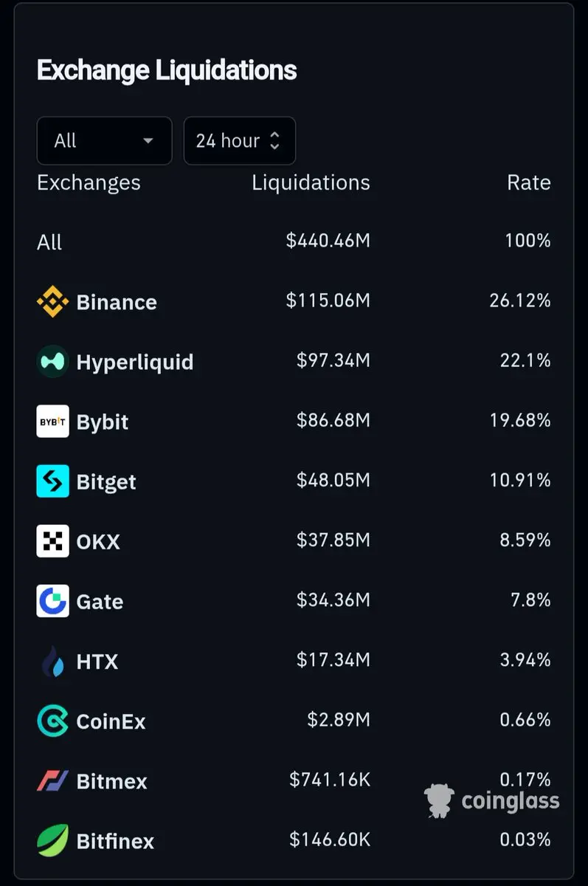The width and height of the screenshot is (588, 886).
Task: Open the Bitfinex exchange name link
Action: [x=115, y=841]
